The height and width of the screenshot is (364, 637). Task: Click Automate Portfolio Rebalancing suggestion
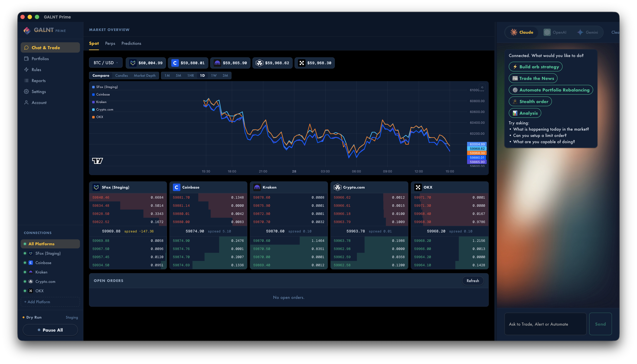[551, 90]
